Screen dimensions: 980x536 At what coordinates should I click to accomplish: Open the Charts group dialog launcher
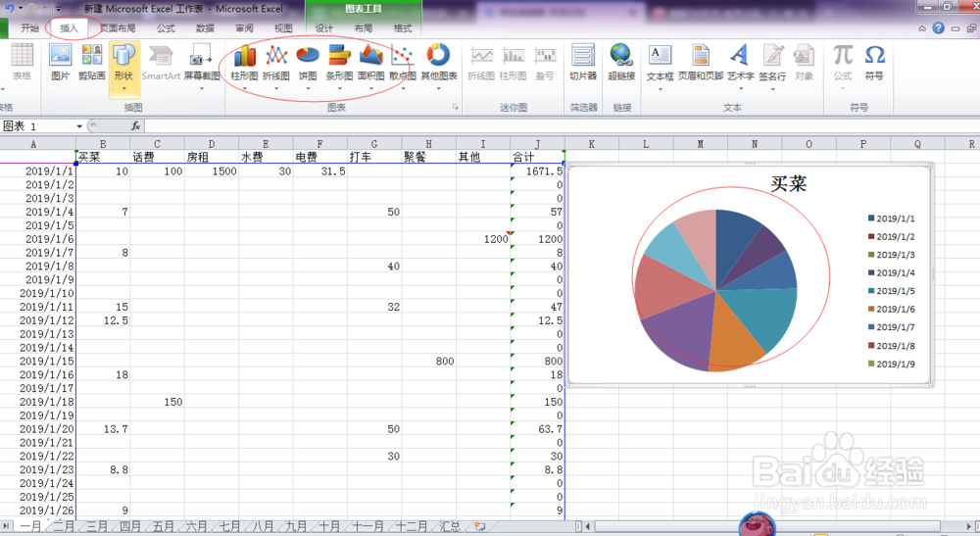456,108
